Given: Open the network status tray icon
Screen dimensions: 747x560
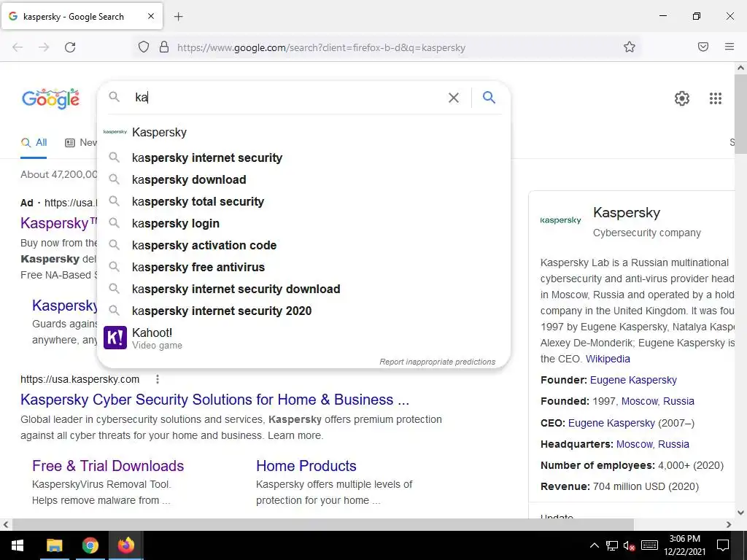Looking at the screenshot, I should tap(612, 545).
